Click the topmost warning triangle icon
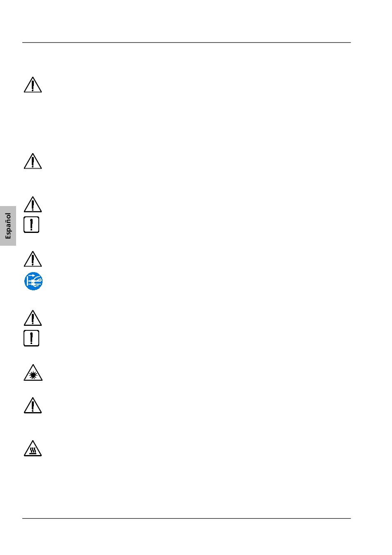The image size is (392, 555). coord(33,85)
